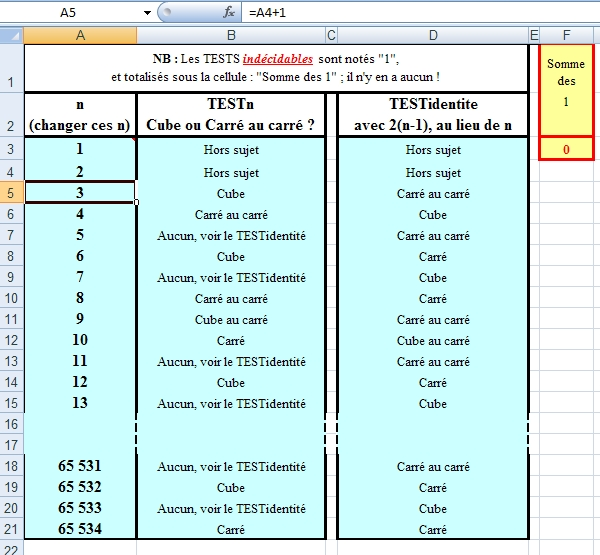Click the 'TESTidentite' header cell
The height and width of the screenshot is (555, 600).
[x=432, y=114]
